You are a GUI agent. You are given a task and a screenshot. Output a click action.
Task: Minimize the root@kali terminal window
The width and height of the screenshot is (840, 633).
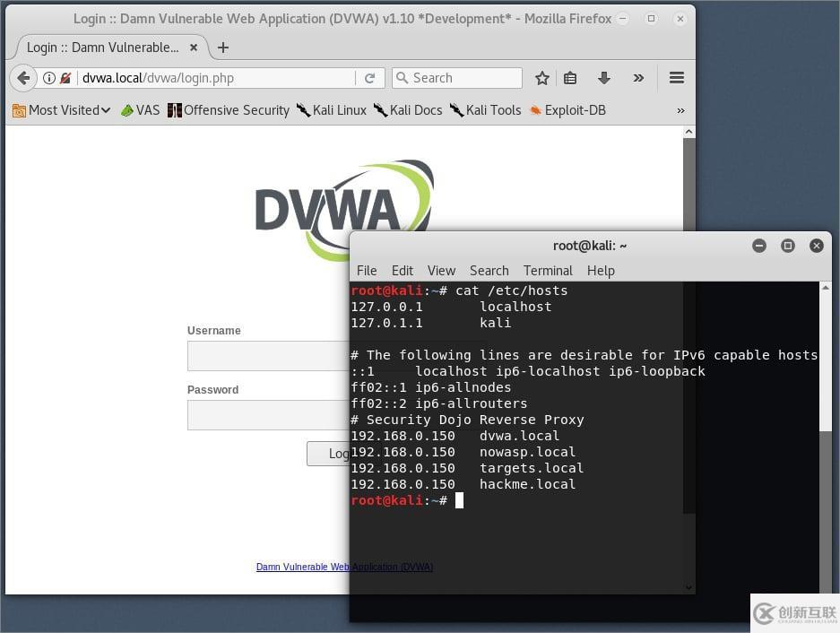click(x=759, y=246)
